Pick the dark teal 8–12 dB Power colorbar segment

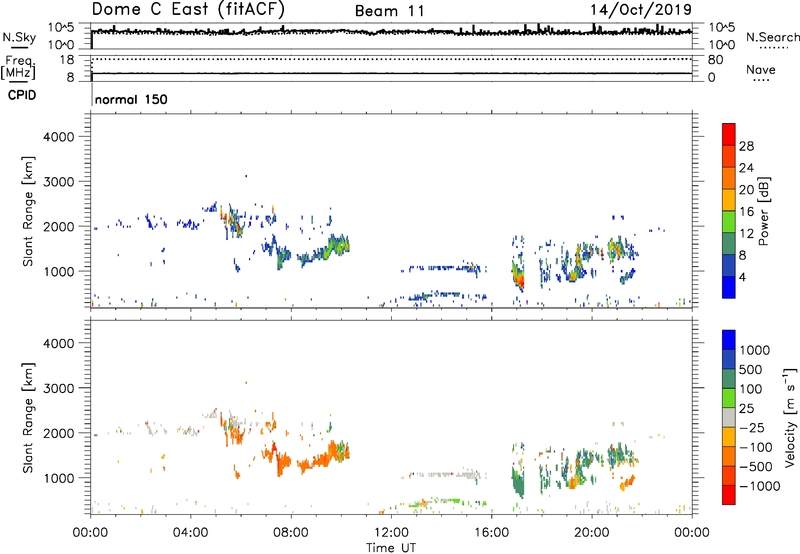pyautogui.click(x=729, y=243)
